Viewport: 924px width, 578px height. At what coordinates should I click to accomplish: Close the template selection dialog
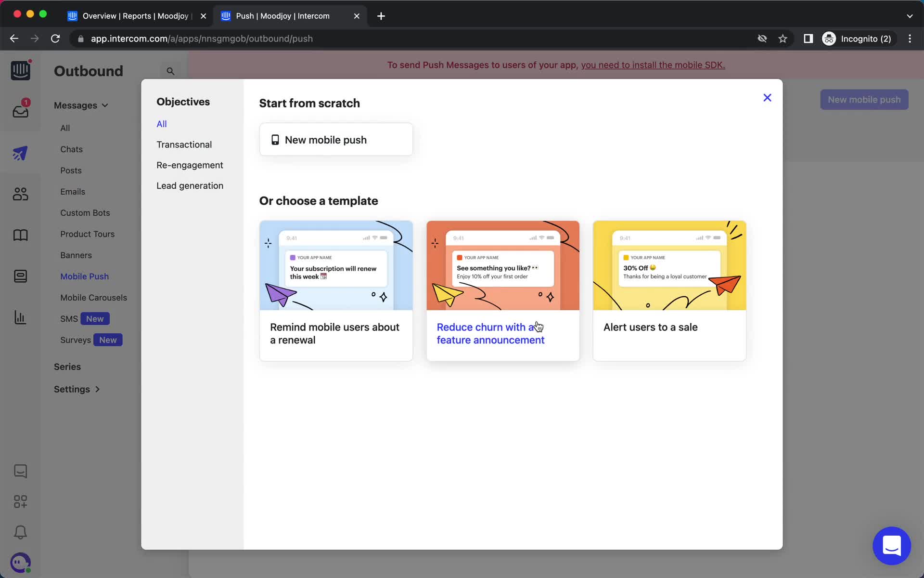tap(766, 98)
